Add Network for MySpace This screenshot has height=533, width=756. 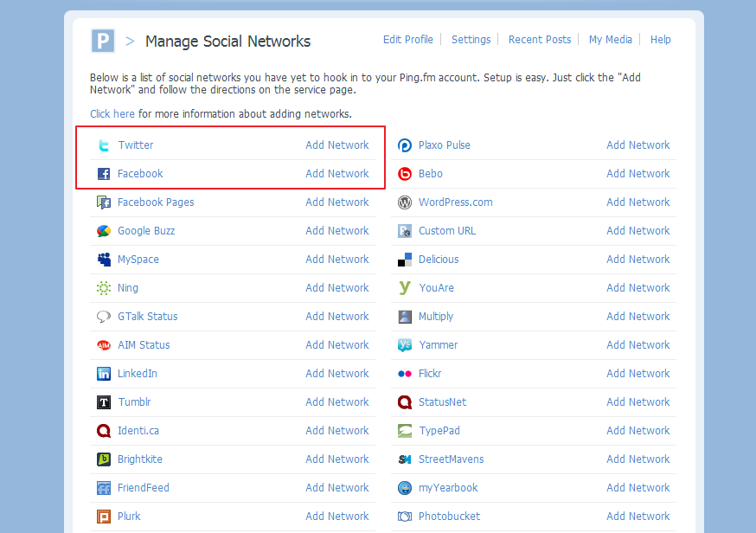[337, 259]
